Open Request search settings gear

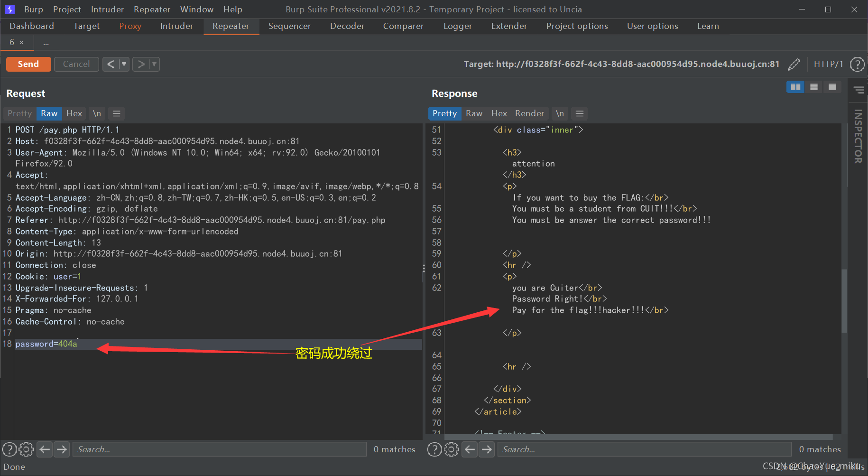click(27, 449)
